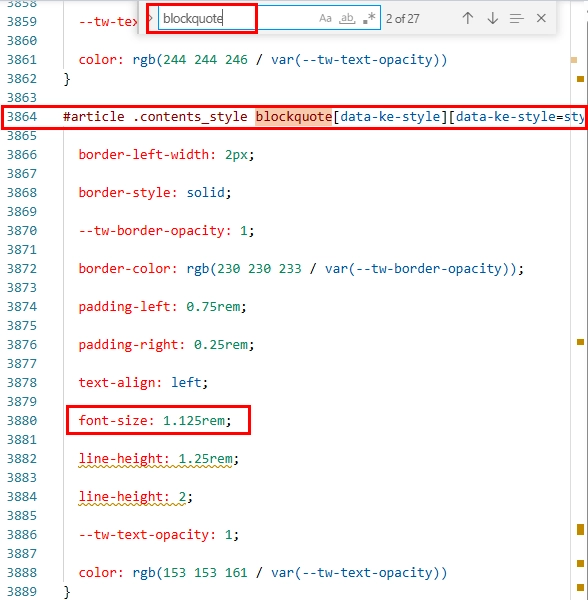Place cursor on --tw-text-opacity: 1 line 3886
This screenshot has height=600, width=588.
[158, 535]
